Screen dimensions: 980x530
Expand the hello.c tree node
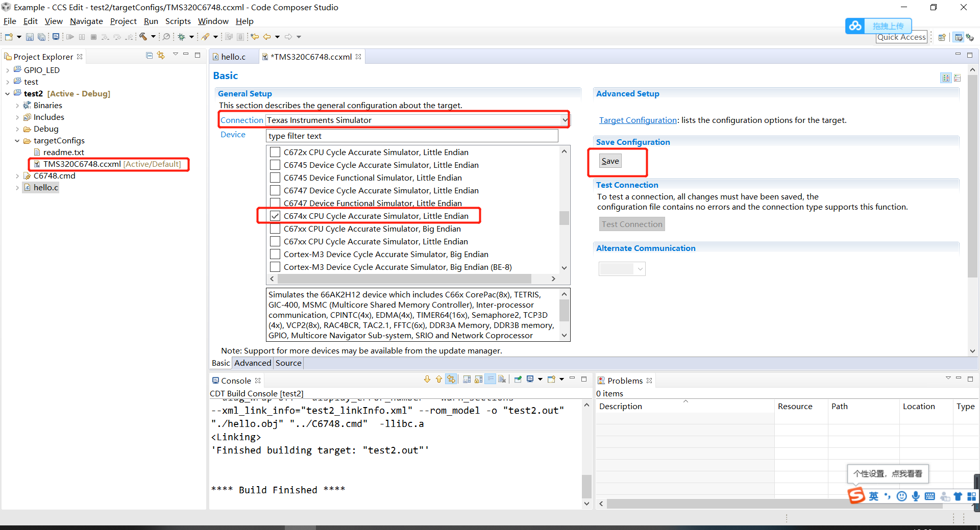pos(17,188)
